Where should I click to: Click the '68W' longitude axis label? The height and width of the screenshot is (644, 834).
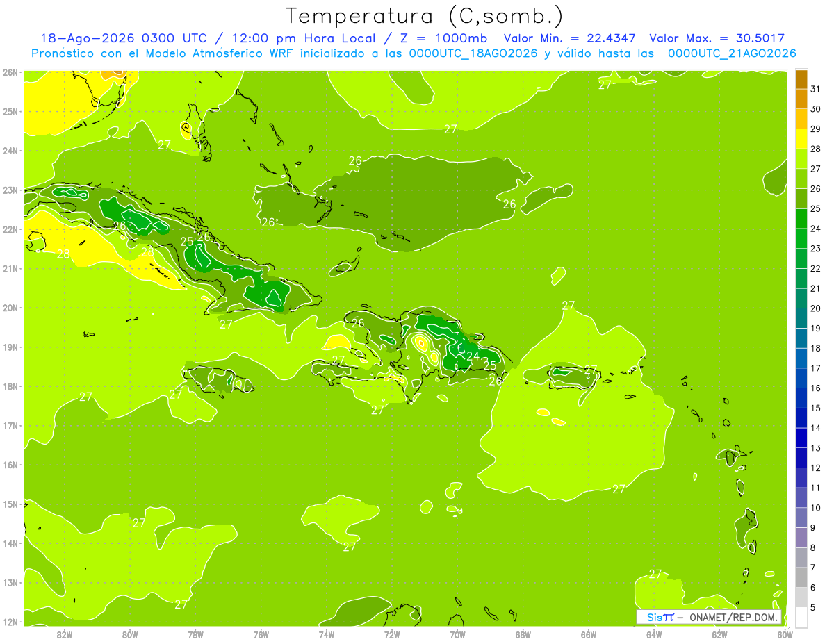tap(523, 635)
